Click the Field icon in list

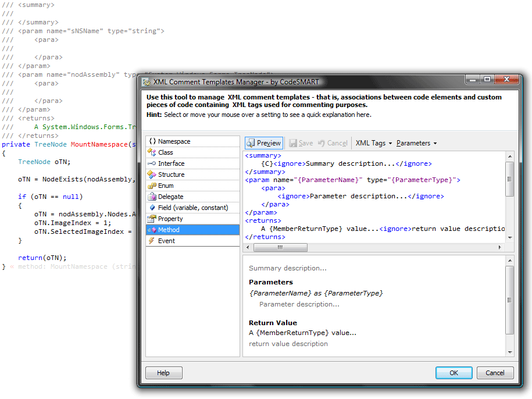[x=152, y=208]
